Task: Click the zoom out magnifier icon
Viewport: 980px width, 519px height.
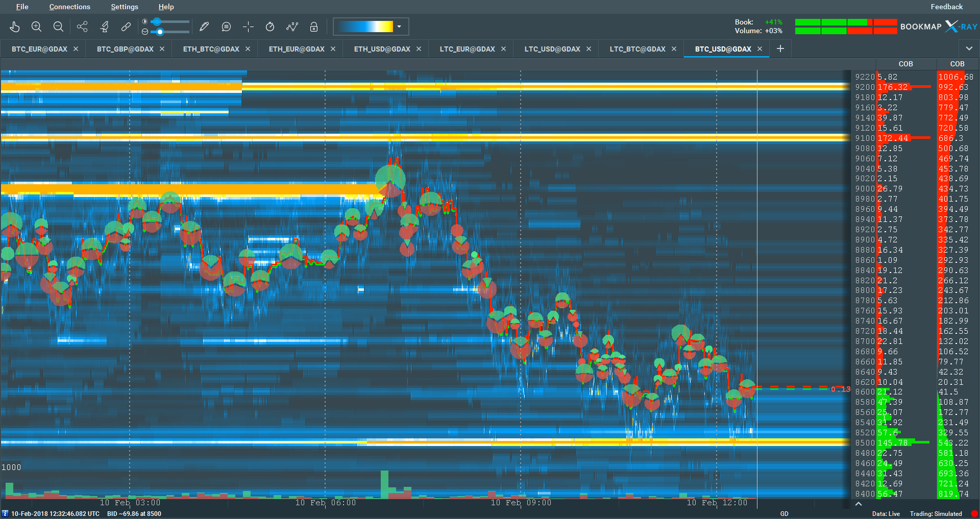Action: pos(58,27)
